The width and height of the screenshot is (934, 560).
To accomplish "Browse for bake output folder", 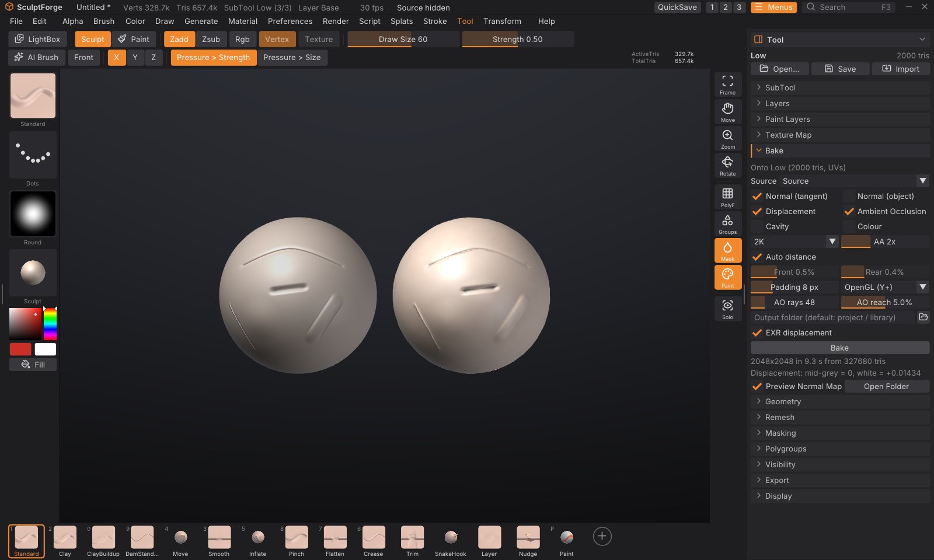I will point(923,317).
